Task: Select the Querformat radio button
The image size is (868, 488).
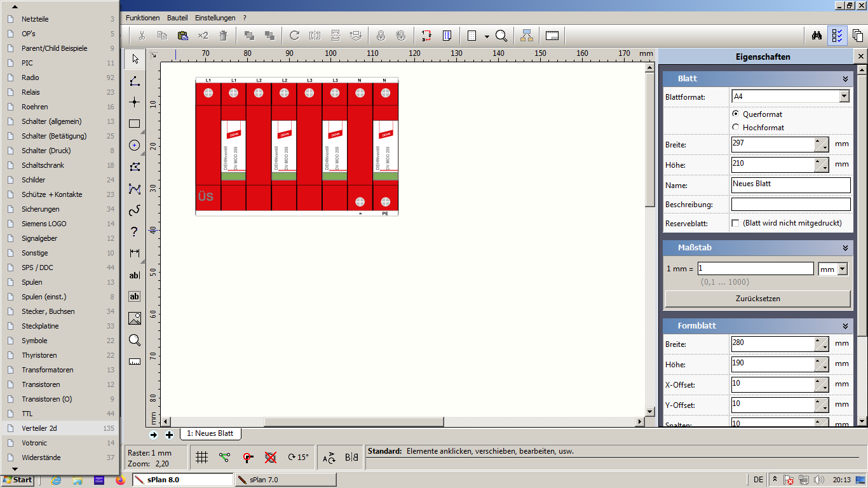Action: [736, 114]
